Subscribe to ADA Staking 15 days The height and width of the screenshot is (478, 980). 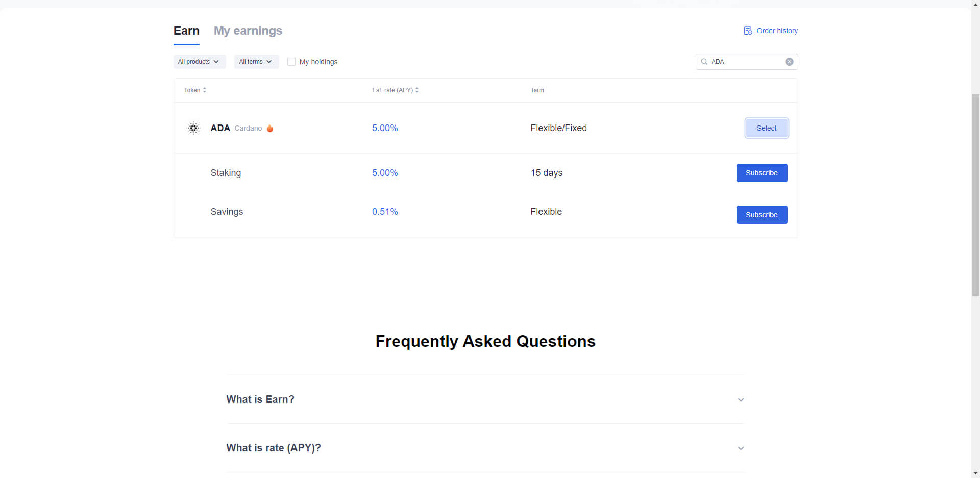pos(762,173)
